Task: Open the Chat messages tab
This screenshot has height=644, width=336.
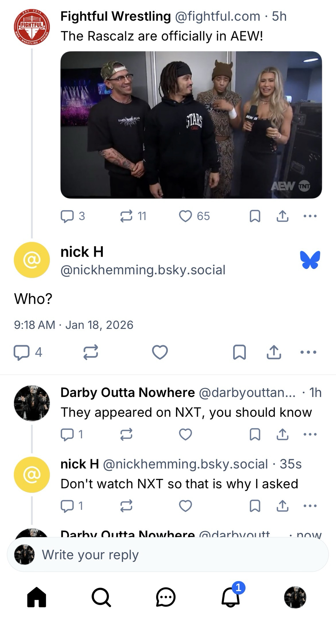Action: [x=166, y=597]
